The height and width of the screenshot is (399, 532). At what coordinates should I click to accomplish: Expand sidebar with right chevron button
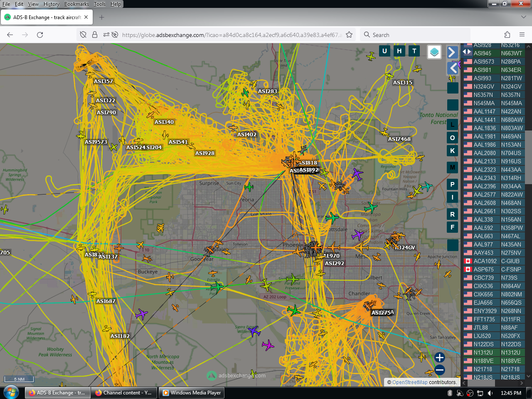point(452,52)
